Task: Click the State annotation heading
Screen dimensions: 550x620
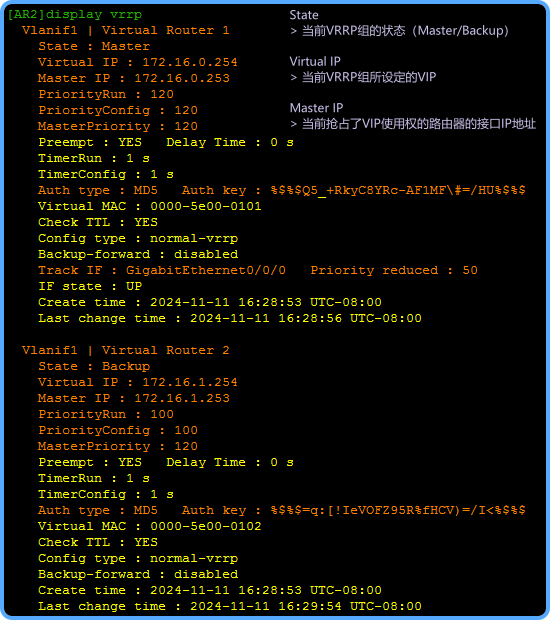Action: (x=304, y=15)
